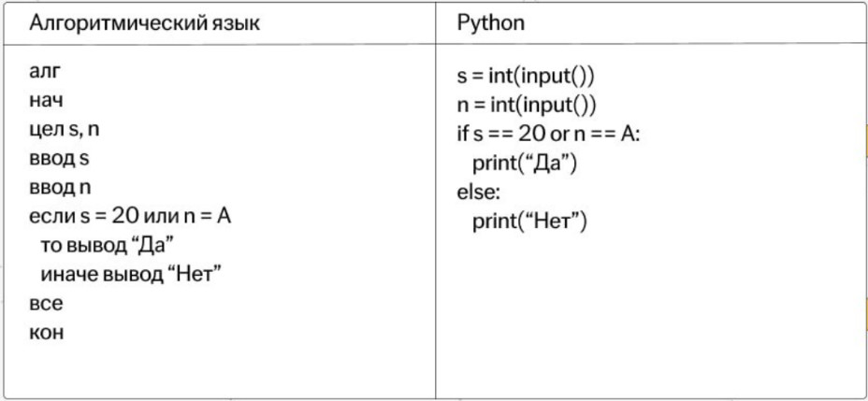Click the 'нач' keyword line
Screen dimensions: 868x401
coord(46,101)
